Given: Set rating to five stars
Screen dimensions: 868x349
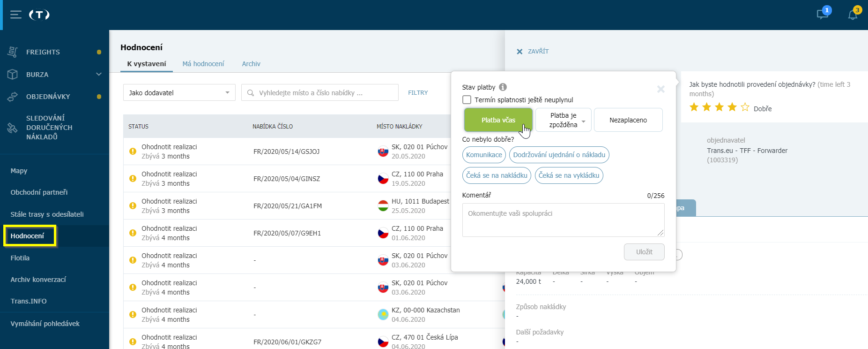Looking at the screenshot, I should (745, 107).
